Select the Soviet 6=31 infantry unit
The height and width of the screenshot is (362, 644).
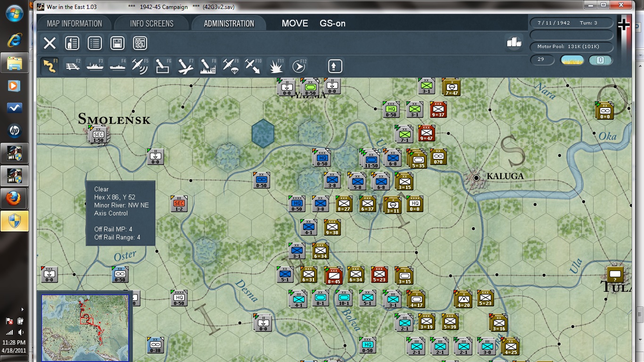[308, 274]
